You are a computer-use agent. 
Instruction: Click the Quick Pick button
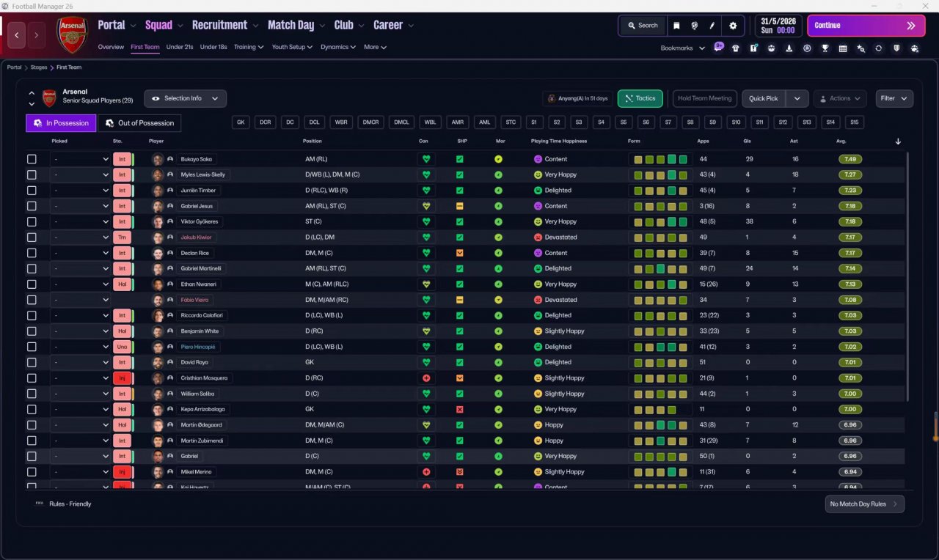[x=764, y=98]
